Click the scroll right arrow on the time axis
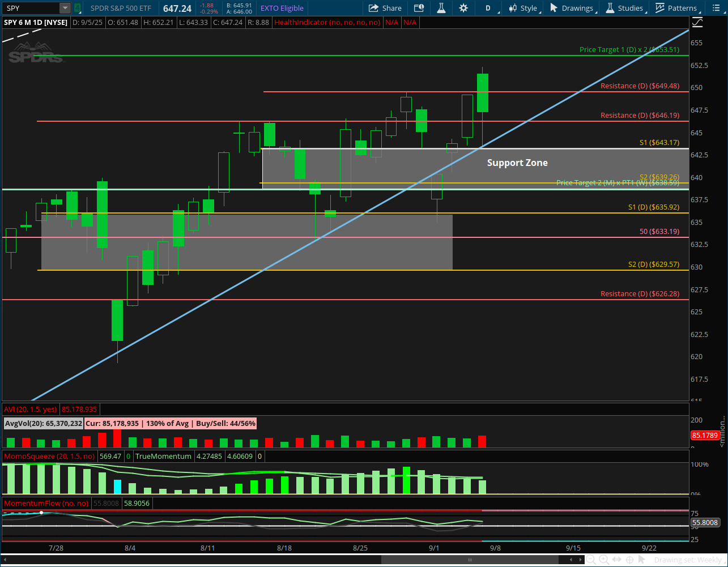 (x=581, y=560)
